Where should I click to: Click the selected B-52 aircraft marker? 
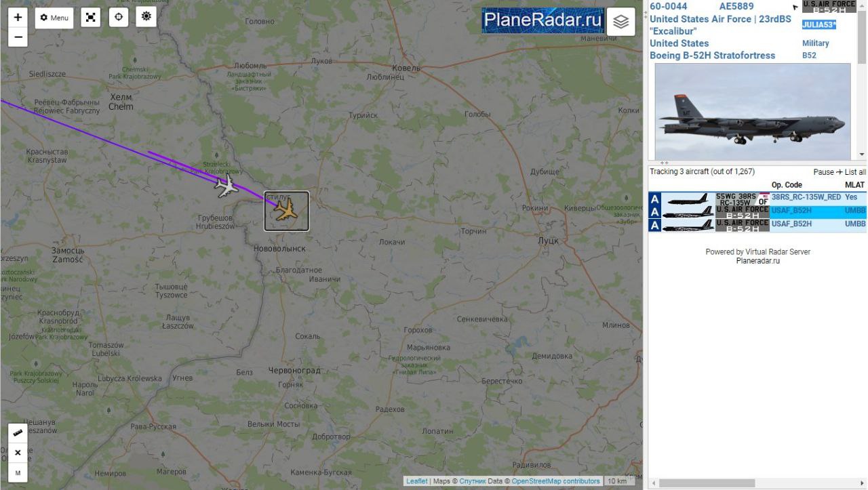point(286,211)
